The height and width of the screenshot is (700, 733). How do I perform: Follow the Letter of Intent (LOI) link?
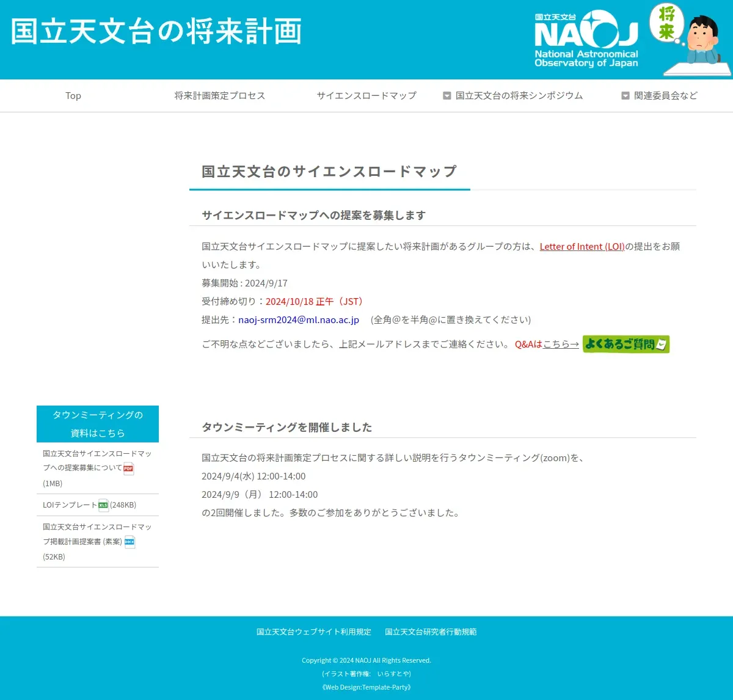pos(582,247)
